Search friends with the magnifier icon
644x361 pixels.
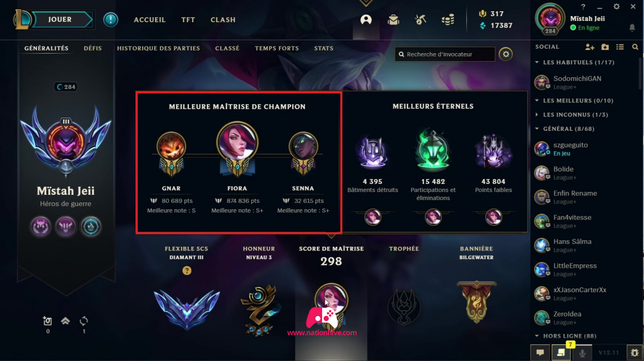635,47
